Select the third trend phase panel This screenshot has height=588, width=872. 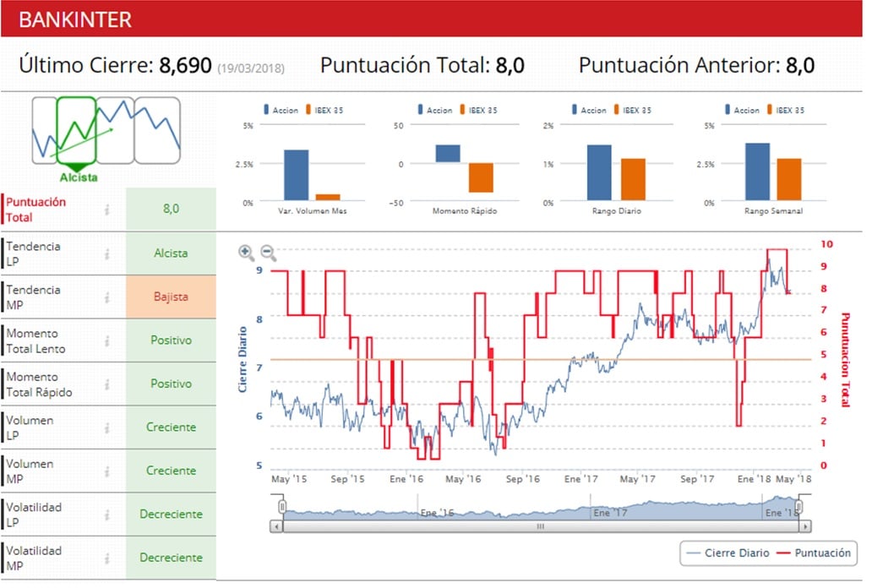pos(115,131)
